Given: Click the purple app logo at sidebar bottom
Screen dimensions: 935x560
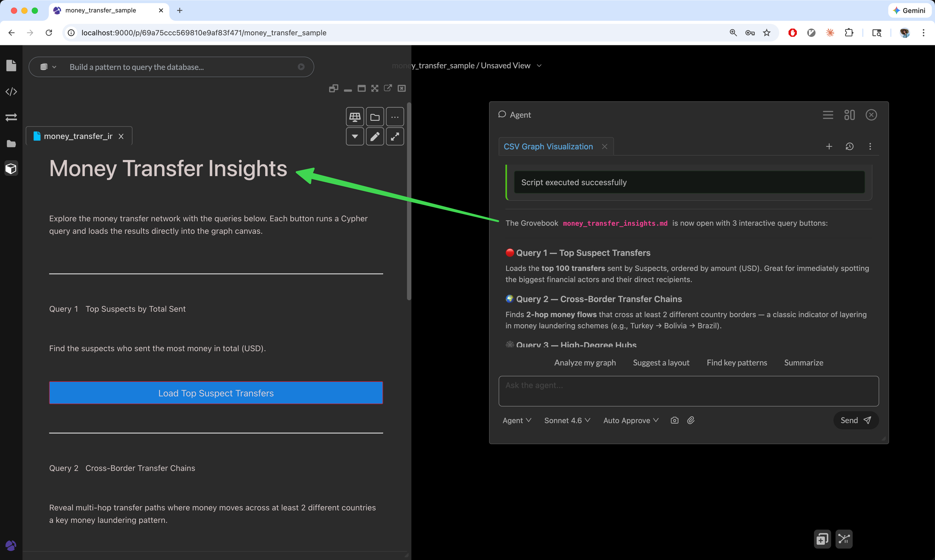Looking at the screenshot, I should (11, 545).
